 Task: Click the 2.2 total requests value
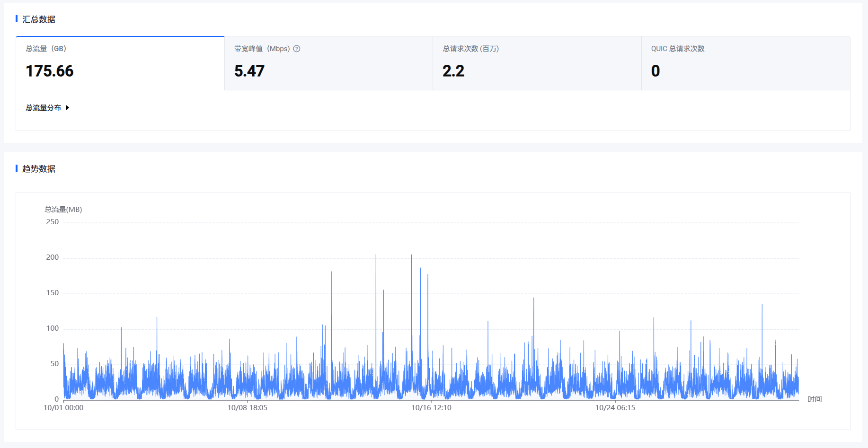pyautogui.click(x=453, y=71)
